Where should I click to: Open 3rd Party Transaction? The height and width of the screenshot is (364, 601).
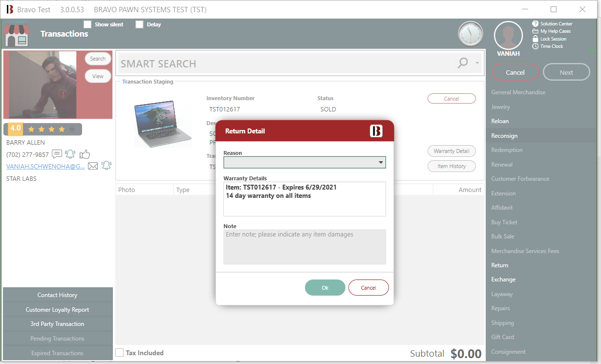click(58, 324)
